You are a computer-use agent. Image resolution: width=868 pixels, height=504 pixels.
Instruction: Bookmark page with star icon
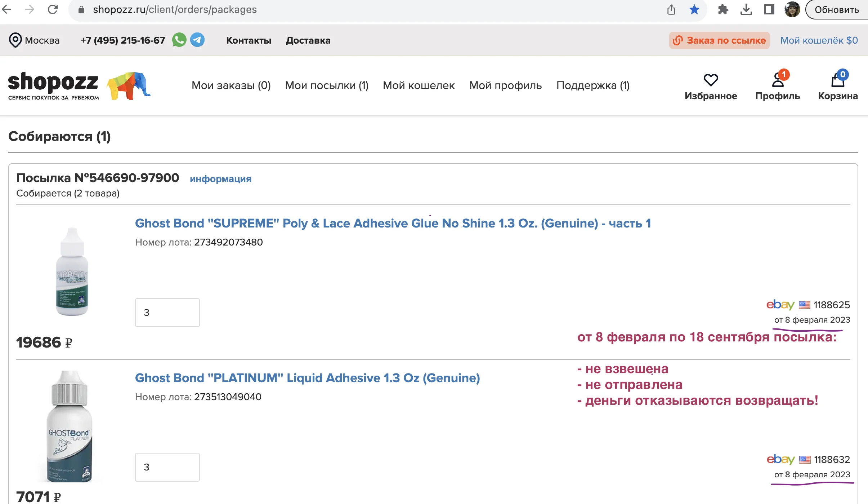pyautogui.click(x=694, y=10)
